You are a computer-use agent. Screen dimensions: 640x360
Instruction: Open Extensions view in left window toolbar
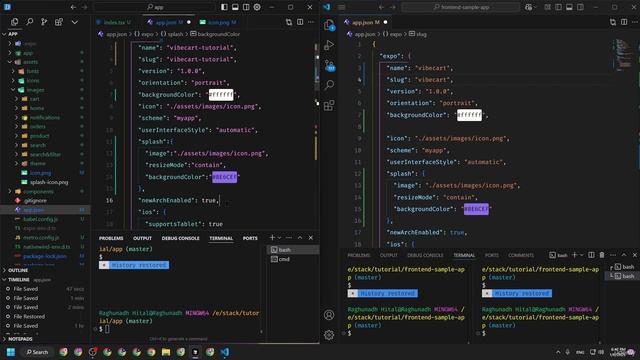point(59,22)
